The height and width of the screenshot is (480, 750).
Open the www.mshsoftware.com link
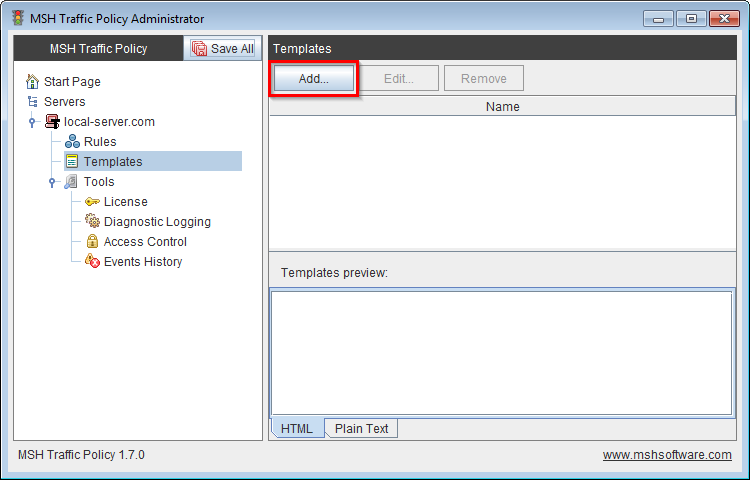pos(667,455)
